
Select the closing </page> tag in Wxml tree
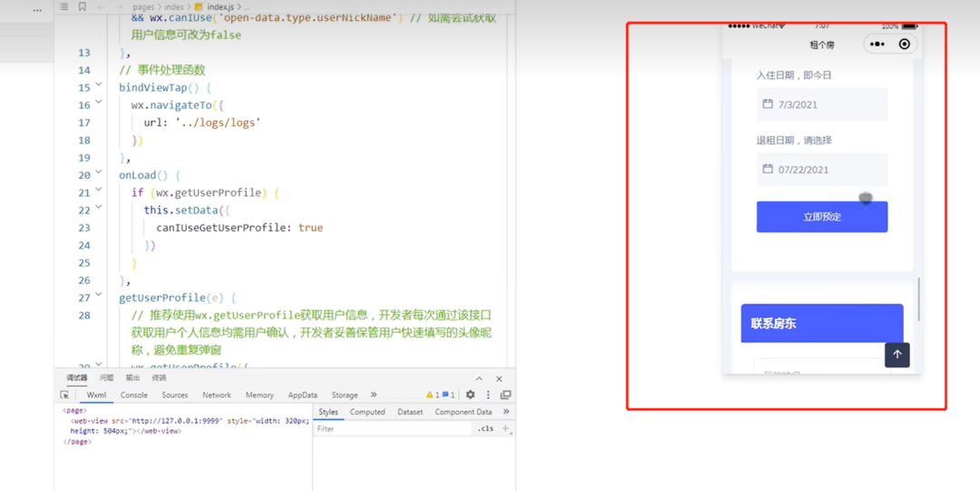coord(77,442)
